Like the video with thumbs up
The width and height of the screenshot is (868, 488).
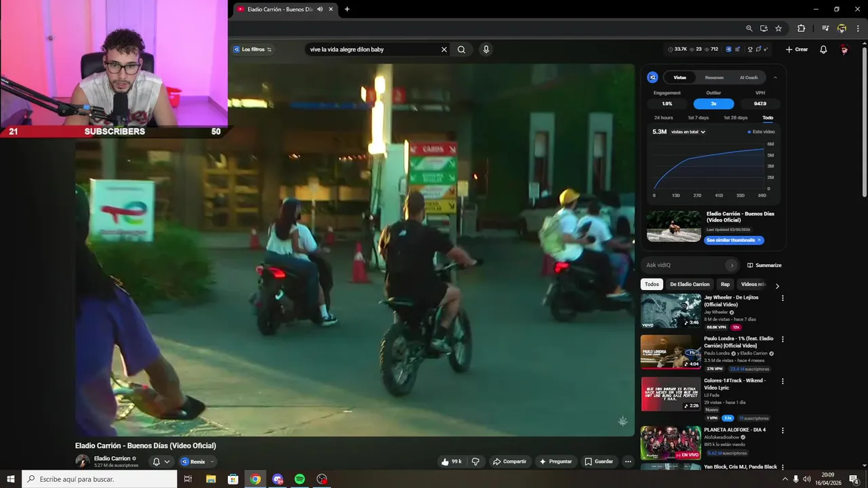(452, 462)
